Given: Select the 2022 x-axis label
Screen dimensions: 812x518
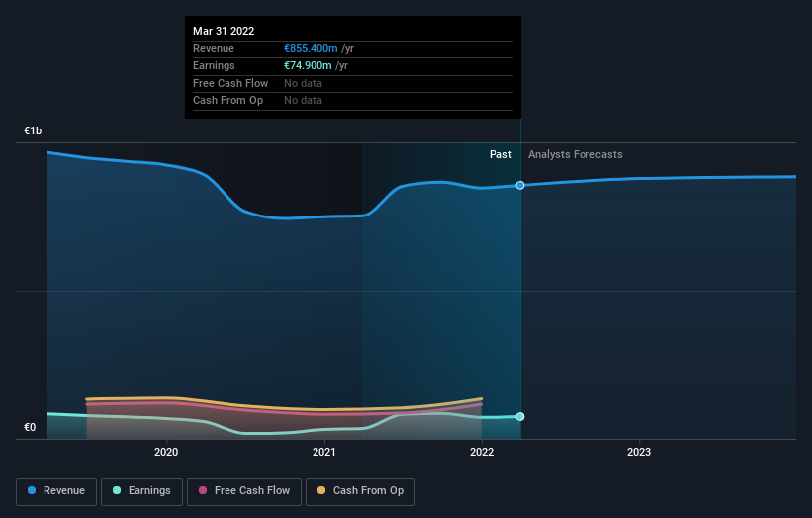Looking at the screenshot, I should [482, 452].
